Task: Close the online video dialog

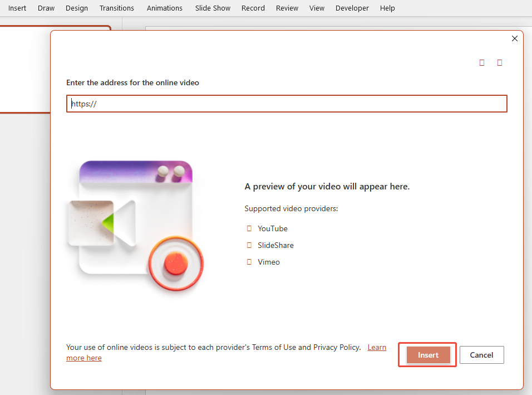Action: click(x=514, y=38)
